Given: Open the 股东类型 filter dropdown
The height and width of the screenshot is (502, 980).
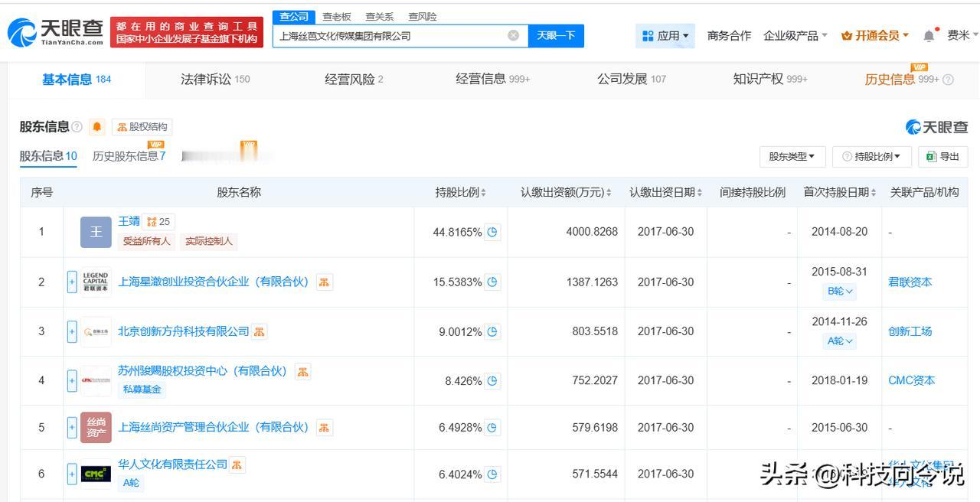Looking at the screenshot, I should click(x=792, y=156).
